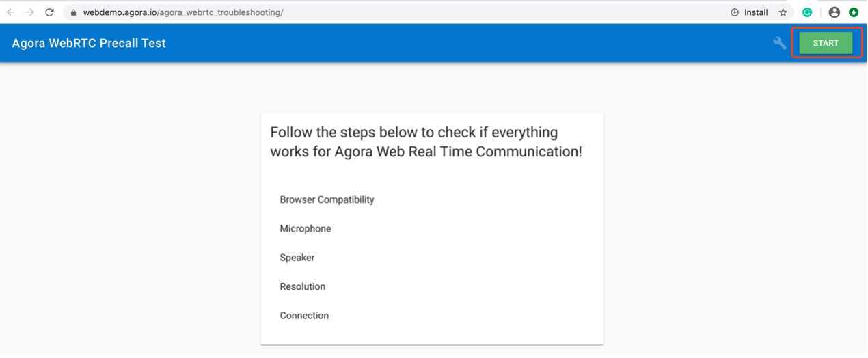Screen dimensions: 868x358
Task: Bookmark this page with star icon
Action: pos(783,12)
